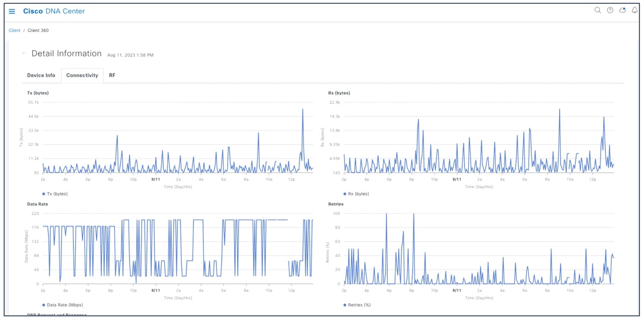
Task: Click the Client 360 breadcrumb text
Action: (x=38, y=31)
